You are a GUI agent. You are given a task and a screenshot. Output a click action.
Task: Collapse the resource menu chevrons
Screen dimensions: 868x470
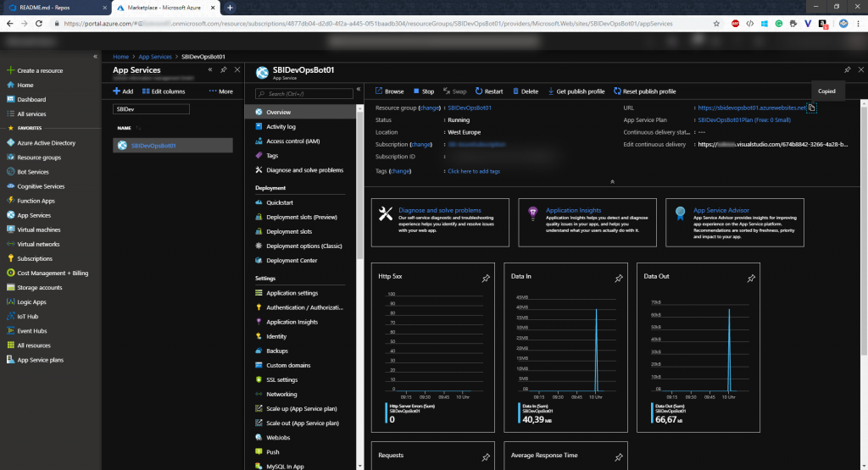(359, 89)
